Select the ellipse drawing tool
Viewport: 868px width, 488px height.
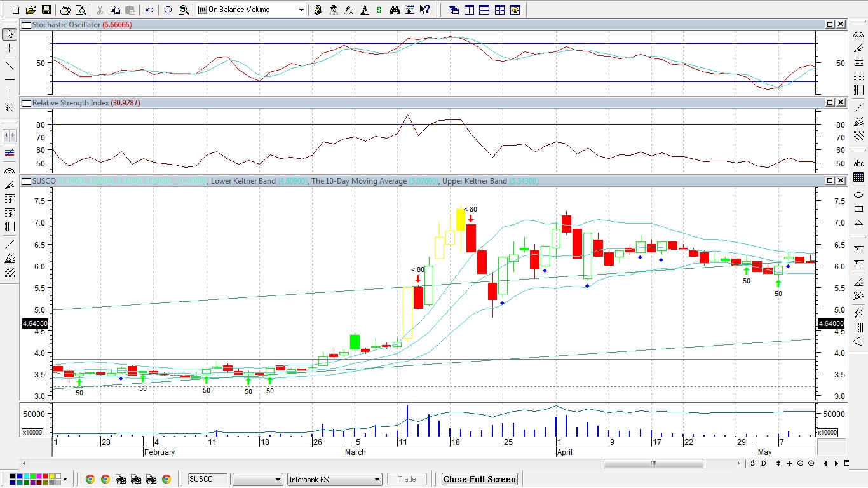(858, 194)
